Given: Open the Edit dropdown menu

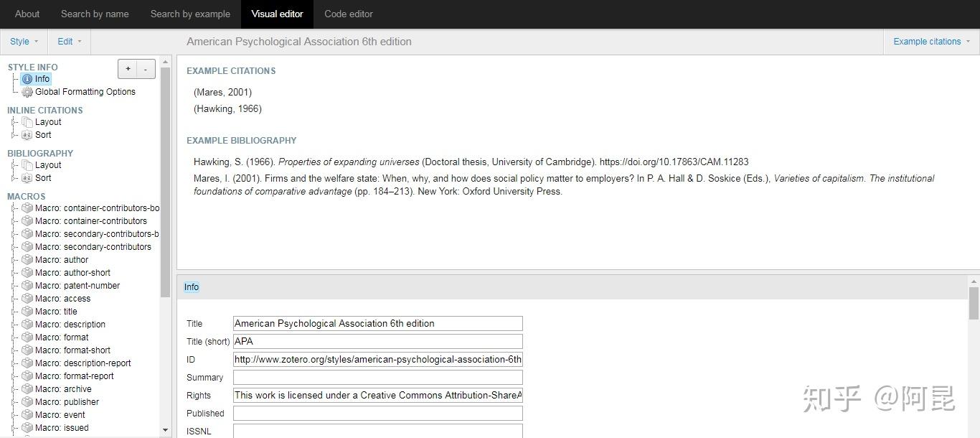Looking at the screenshot, I should coord(70,42).
